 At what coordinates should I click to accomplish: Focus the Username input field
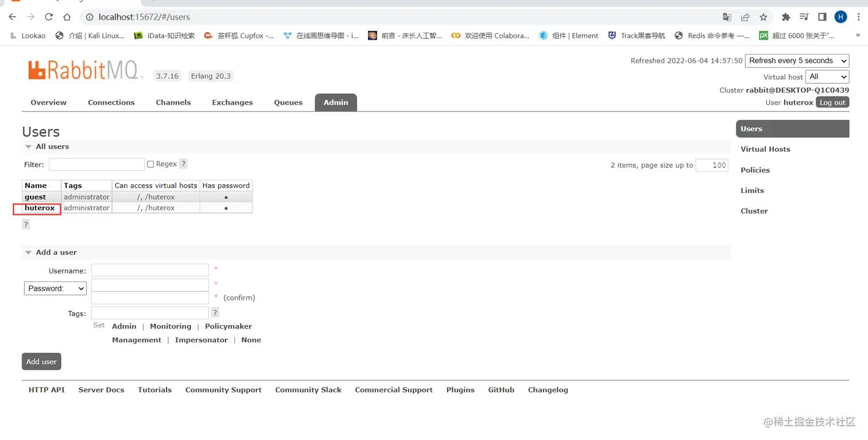pyautogui.click(x=150, y=270)
